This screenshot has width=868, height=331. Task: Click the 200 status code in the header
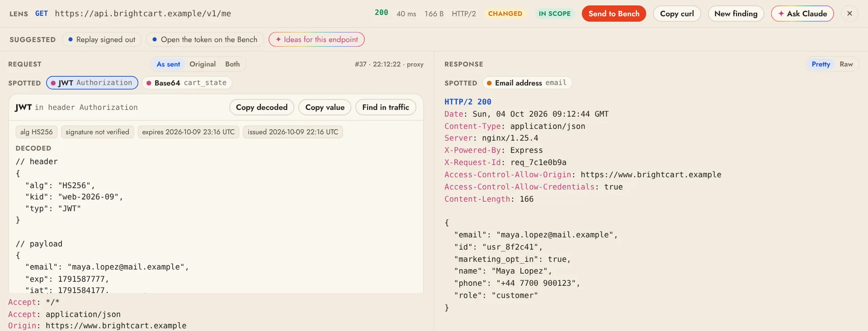382,13
